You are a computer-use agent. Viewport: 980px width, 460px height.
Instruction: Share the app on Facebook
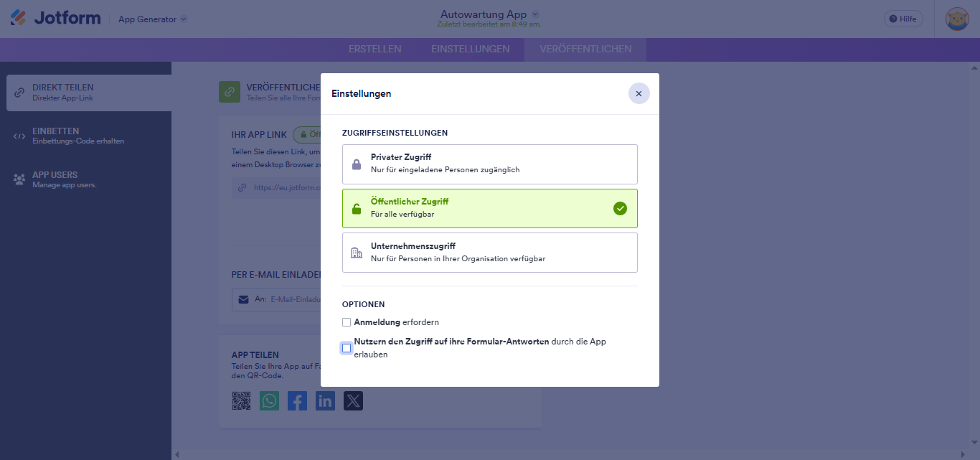click(x=297, y=400)
